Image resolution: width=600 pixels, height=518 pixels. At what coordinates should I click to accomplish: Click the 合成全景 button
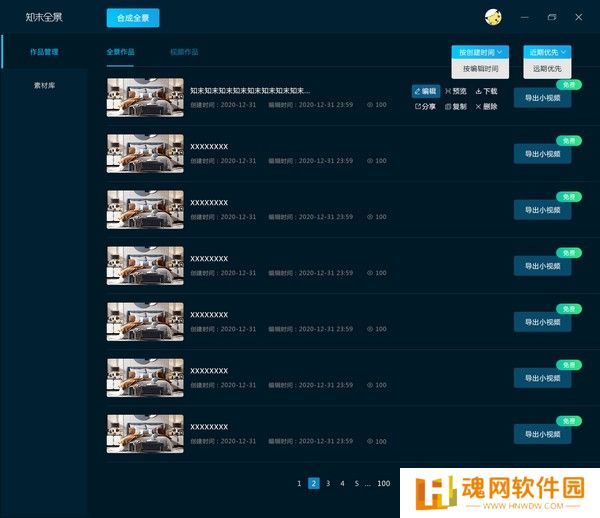(x=132, y=17)
